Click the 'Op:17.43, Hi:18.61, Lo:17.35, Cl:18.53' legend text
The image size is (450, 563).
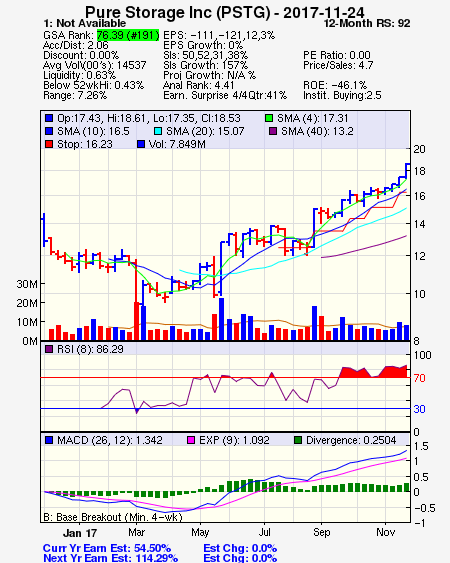[x=149, y=118]
